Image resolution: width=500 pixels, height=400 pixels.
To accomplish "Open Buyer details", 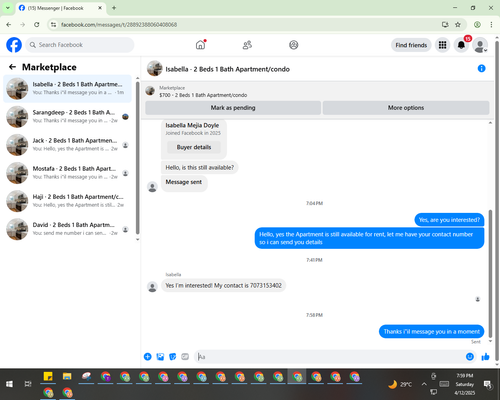I will (x=194, y=147).
